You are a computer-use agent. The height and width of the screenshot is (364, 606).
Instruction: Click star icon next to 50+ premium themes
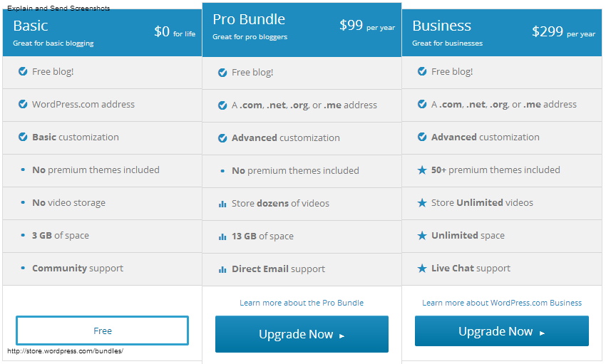(x=422, y=170)
